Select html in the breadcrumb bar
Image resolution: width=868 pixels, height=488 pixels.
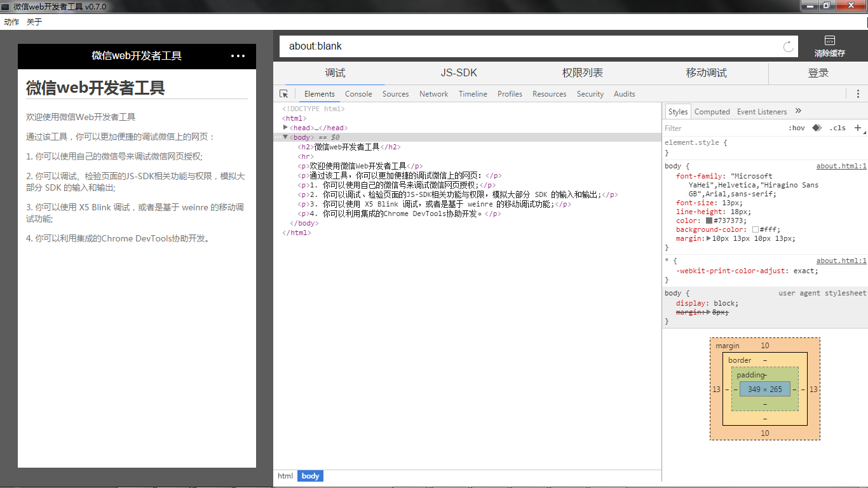pos(285,476)
